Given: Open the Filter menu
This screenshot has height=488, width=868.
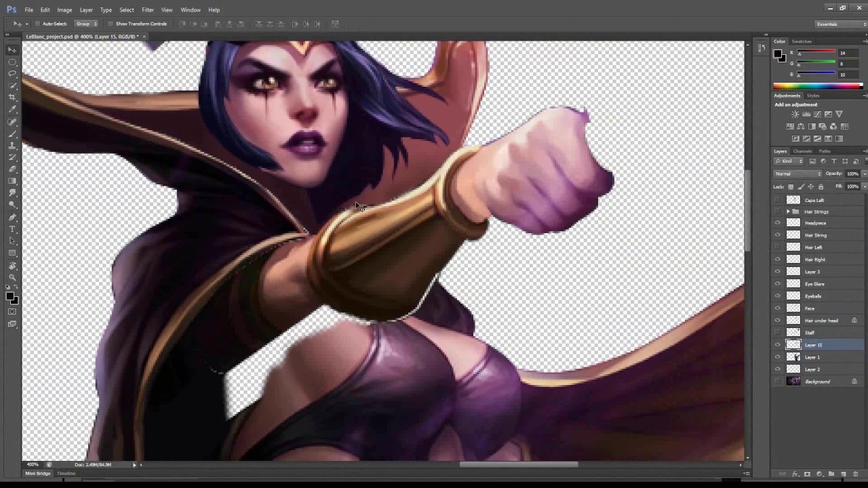Looking at the screenshot, I should (x=147, y=9).
